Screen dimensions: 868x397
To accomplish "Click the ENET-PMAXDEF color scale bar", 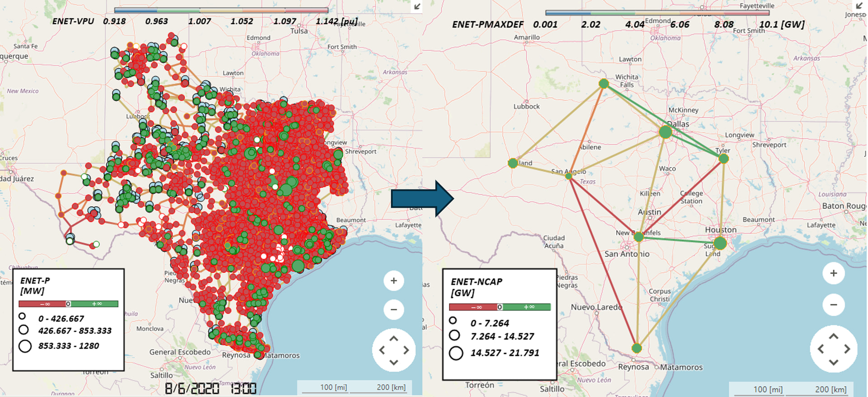I will click(657, 13).
